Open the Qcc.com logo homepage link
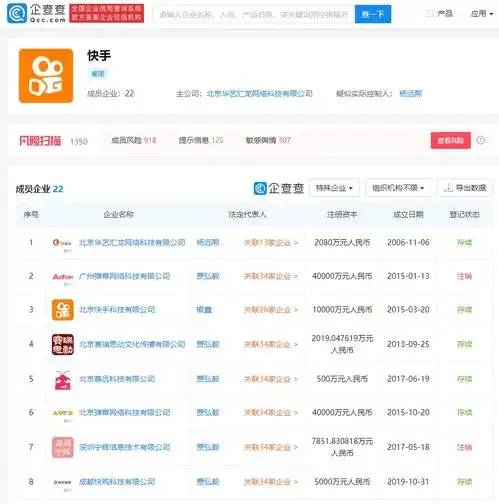 coord(36,13)
